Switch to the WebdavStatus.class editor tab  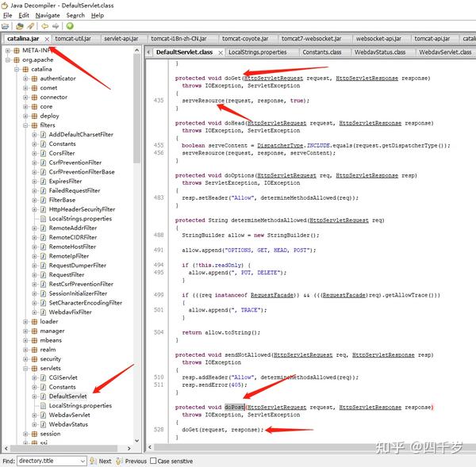pyautogui.click(x=380, y=52)
